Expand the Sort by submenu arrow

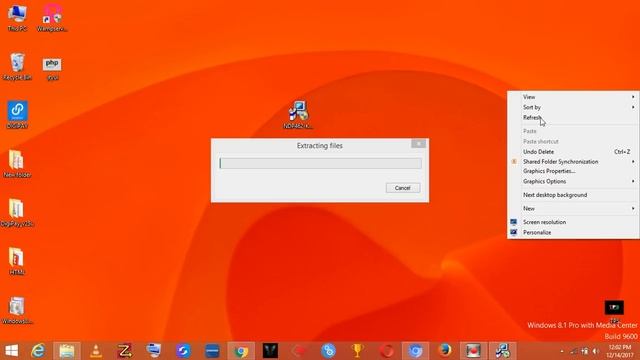point(633,107)
